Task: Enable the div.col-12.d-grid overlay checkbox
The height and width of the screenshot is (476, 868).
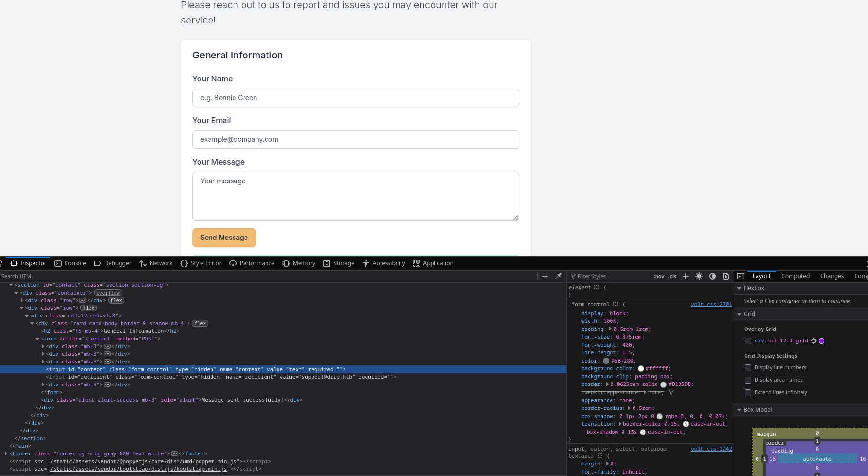Action: [x=748, y=341]
